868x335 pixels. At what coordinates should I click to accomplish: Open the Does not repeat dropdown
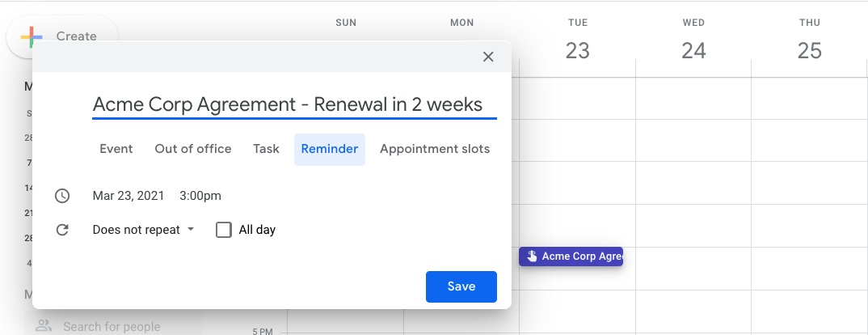(143, 230)
